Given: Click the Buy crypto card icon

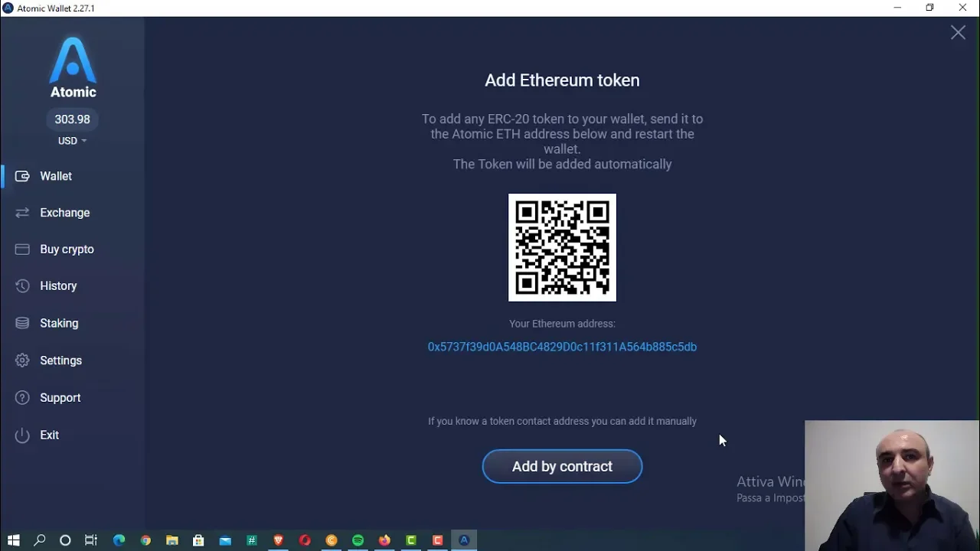Looking at the screenshot, I should [x=22, y=249].
